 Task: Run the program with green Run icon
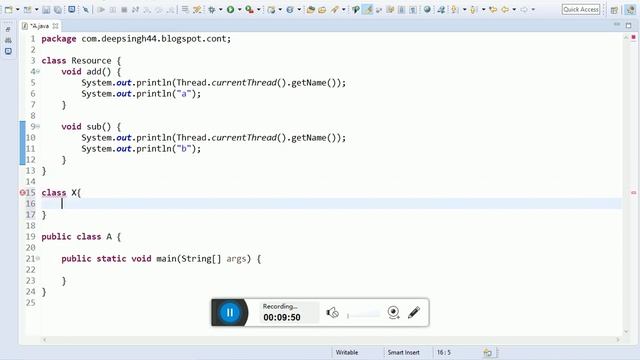(x=231, y=9)
